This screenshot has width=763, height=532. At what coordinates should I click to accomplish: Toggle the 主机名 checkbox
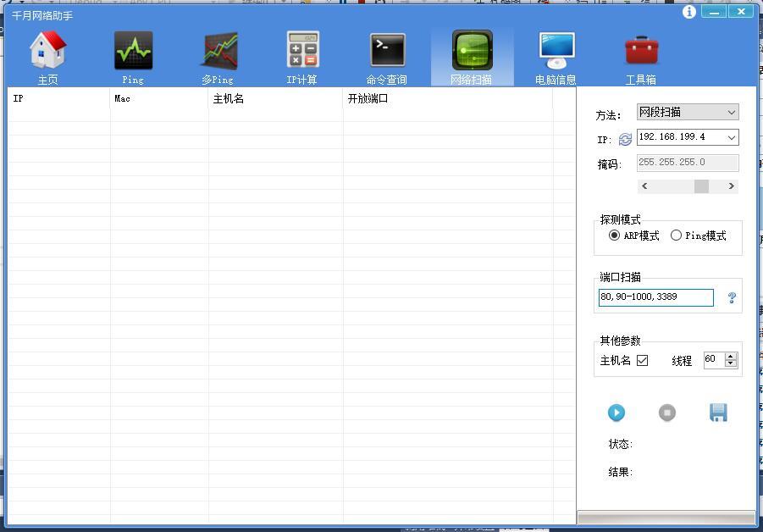[643, 360]
